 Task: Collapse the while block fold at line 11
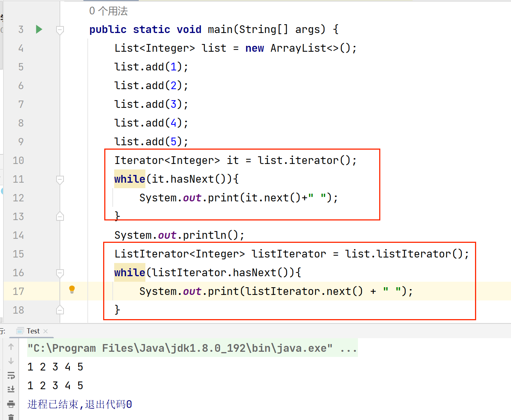(60, 180)
